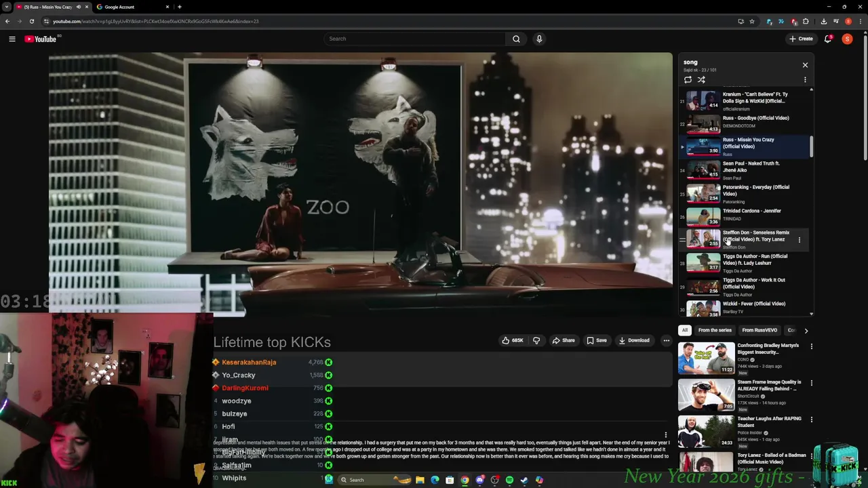Open options for Stefflon Don Senseless Remix
The width and height of the screenshot is (868, 488).
(800, 239)
